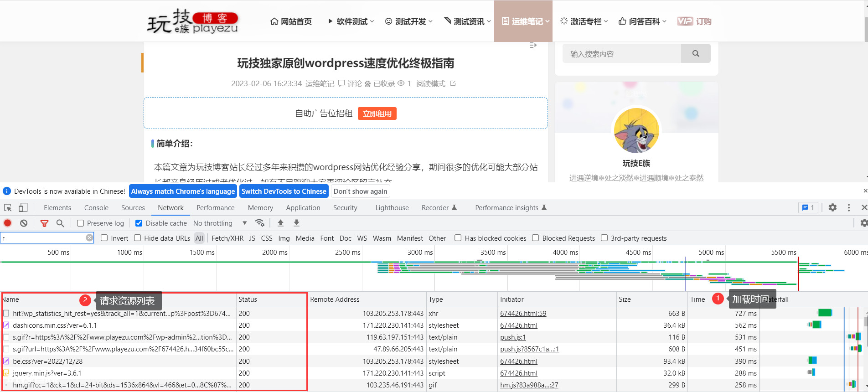
Task: Clear the network log
Action: 24,223
